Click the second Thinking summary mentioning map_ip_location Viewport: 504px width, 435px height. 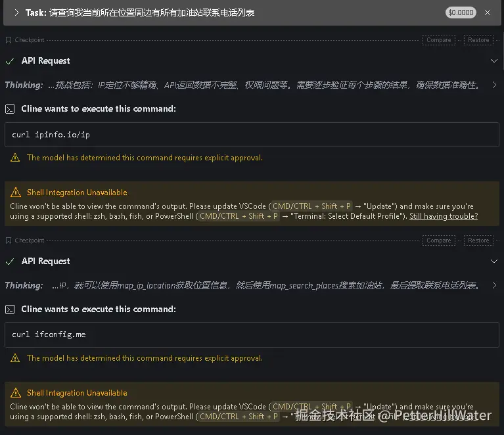tap(265, 285)
